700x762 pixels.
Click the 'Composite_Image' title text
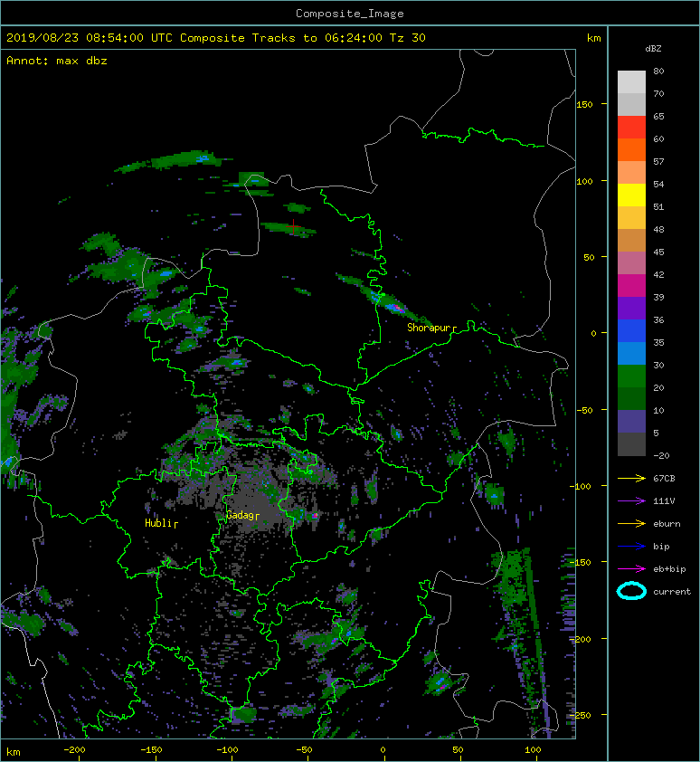coord(350,14)
